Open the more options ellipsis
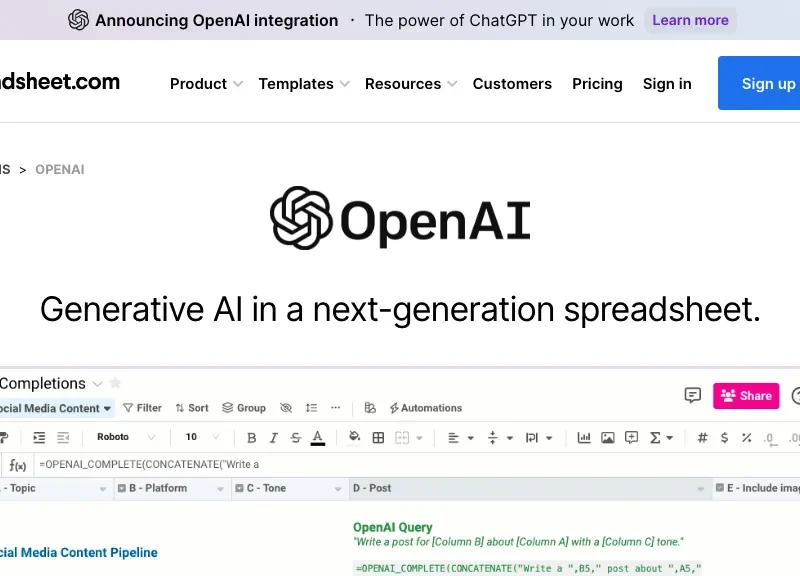The width and height of the screenshot is (800, 576). click(x=335, y=408)
